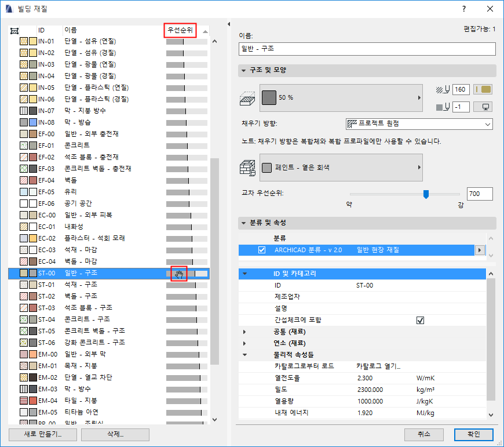Click 카탈로그 열기... link

[378, 366]
